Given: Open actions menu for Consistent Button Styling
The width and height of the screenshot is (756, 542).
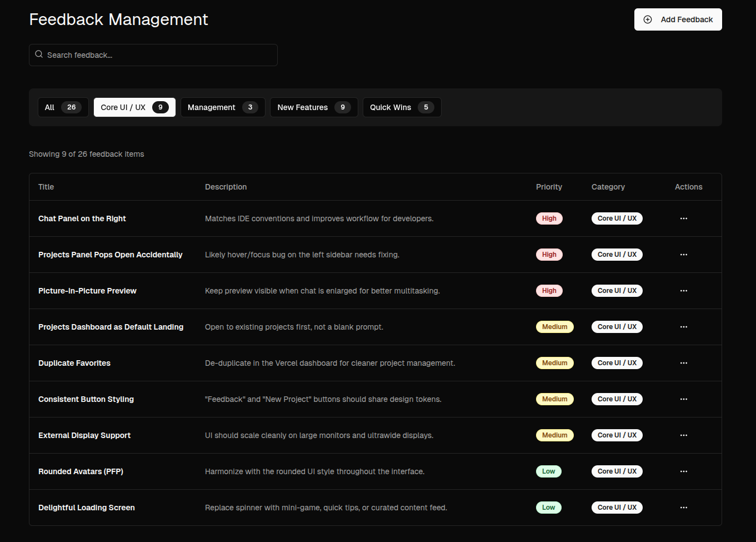Looking at the screenshot, I should (683, 399).
